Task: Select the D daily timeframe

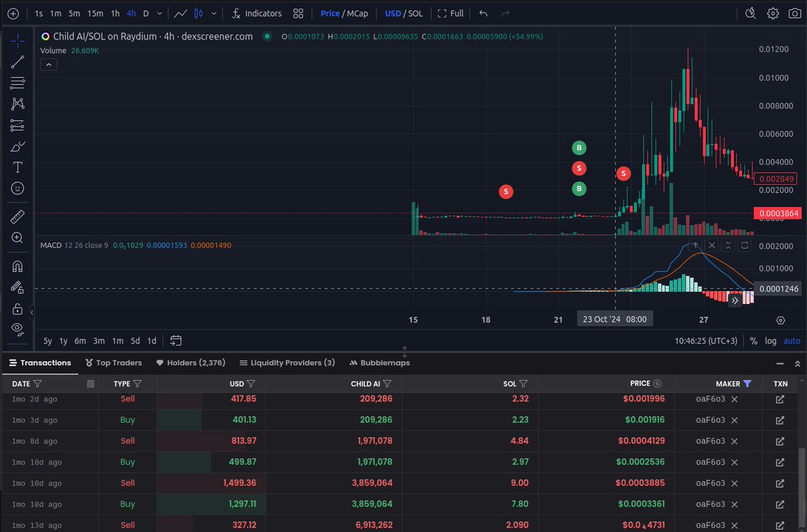Action: tap(146, 13)
